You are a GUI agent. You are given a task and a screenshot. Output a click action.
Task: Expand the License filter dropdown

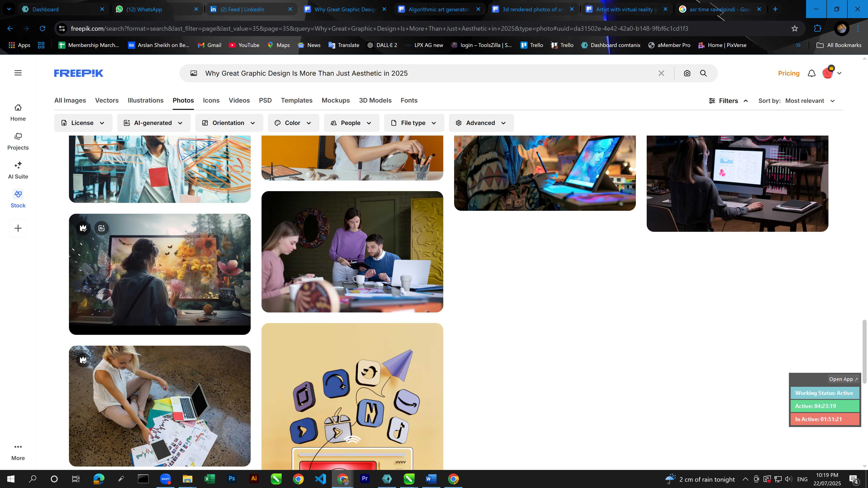click(x=83, y=123)
